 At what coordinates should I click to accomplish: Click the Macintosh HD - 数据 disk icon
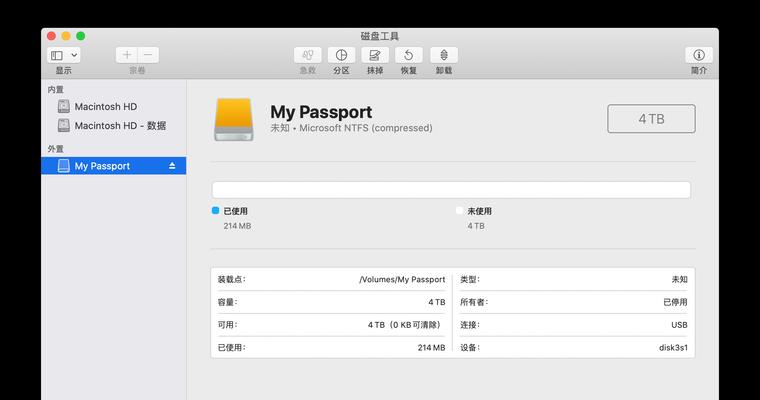tap(63, 126)
